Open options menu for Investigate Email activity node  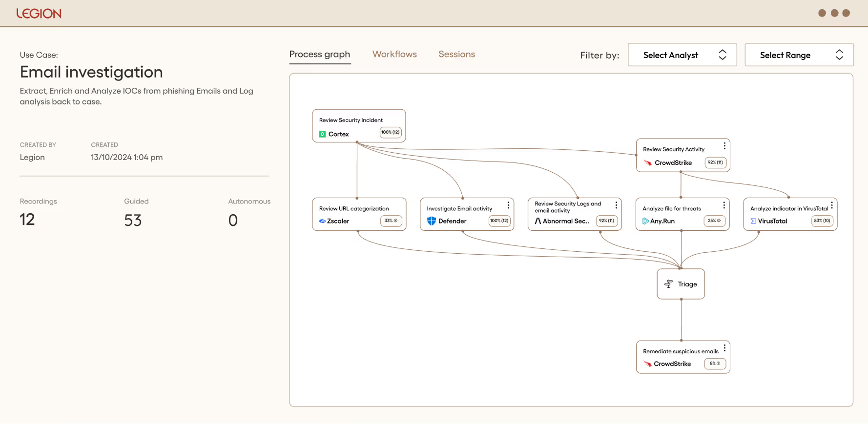tap(509, 205)
